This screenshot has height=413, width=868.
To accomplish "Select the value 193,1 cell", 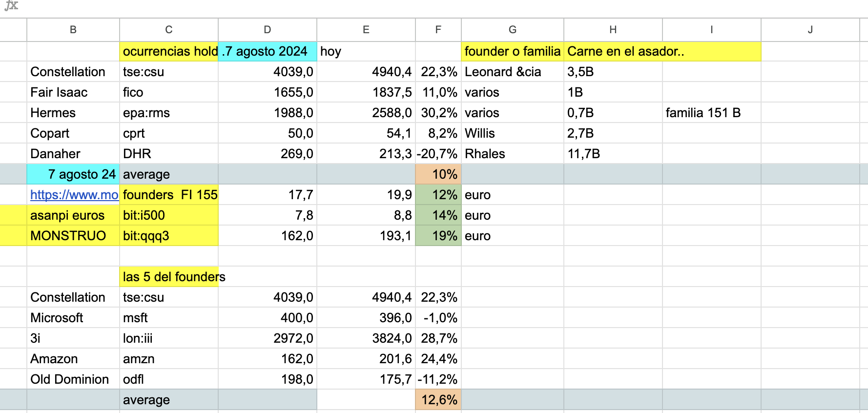I will pyautogui.click(x=366, y=236).
